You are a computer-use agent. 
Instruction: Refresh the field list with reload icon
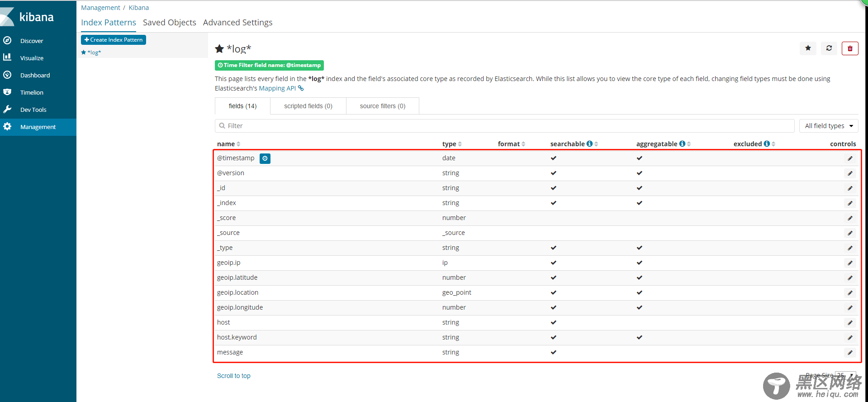coord(829,48)
